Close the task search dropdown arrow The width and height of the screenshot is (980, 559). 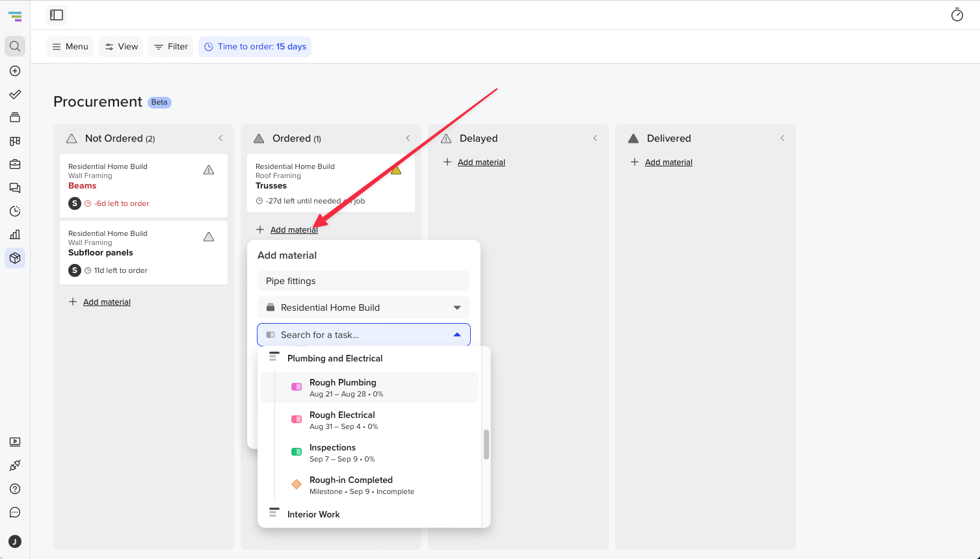(x=457, y=335)
